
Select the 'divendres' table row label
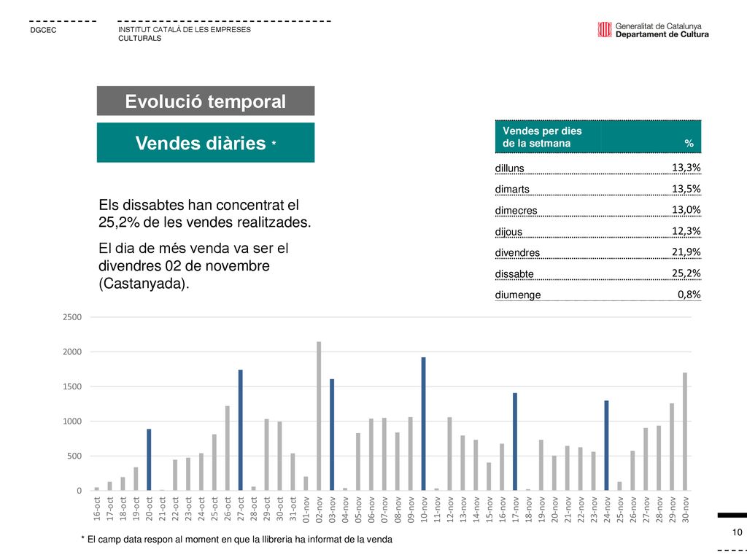click(x=517, y=253)
